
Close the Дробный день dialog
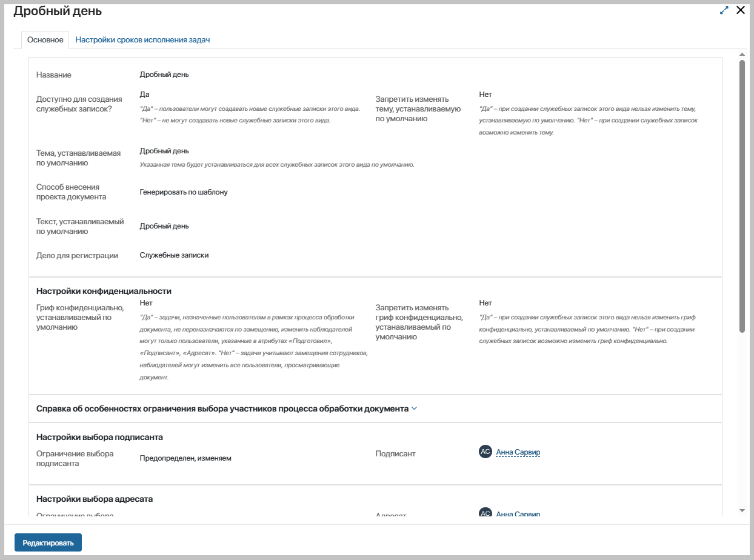click(740, 10)
